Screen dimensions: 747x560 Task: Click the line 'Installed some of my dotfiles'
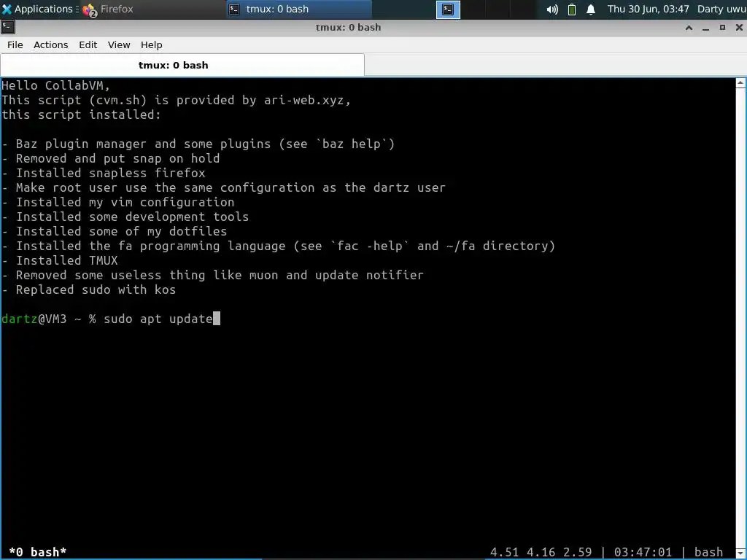(115, 231)
